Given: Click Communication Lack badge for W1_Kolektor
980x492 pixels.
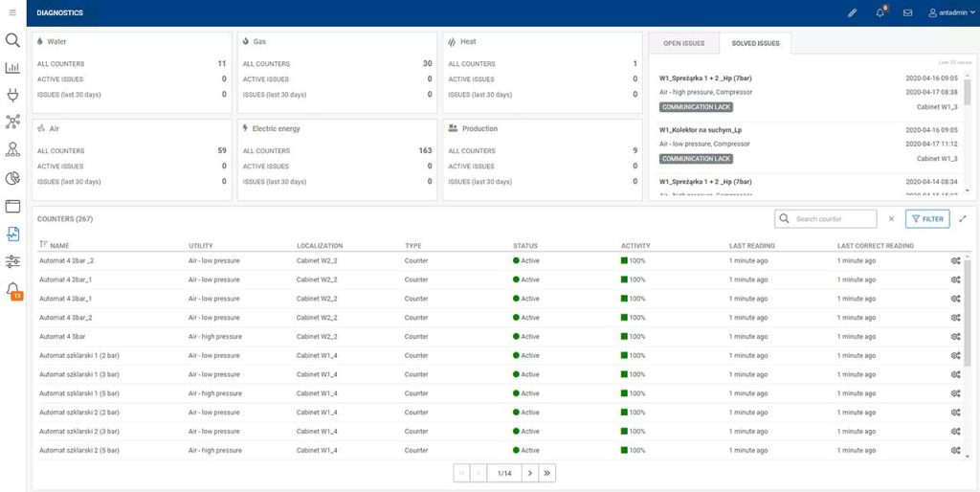Looking at the screenshot, I should (x=696, y=159).
